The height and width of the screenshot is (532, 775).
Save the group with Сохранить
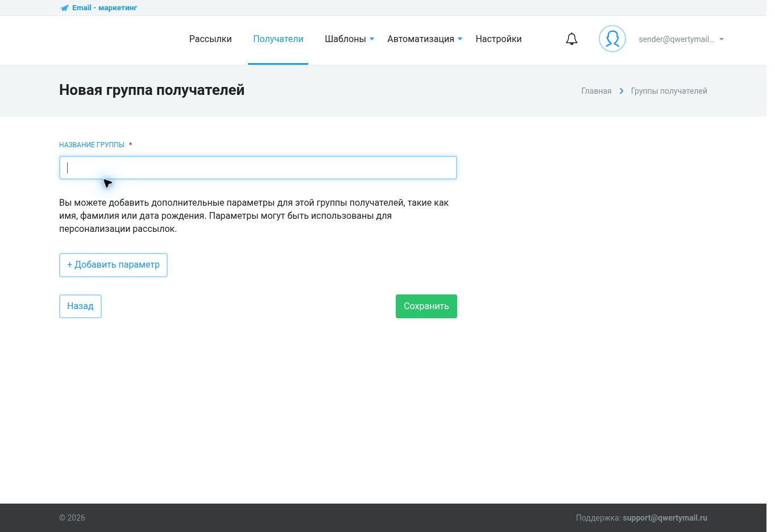coord(426,306)
